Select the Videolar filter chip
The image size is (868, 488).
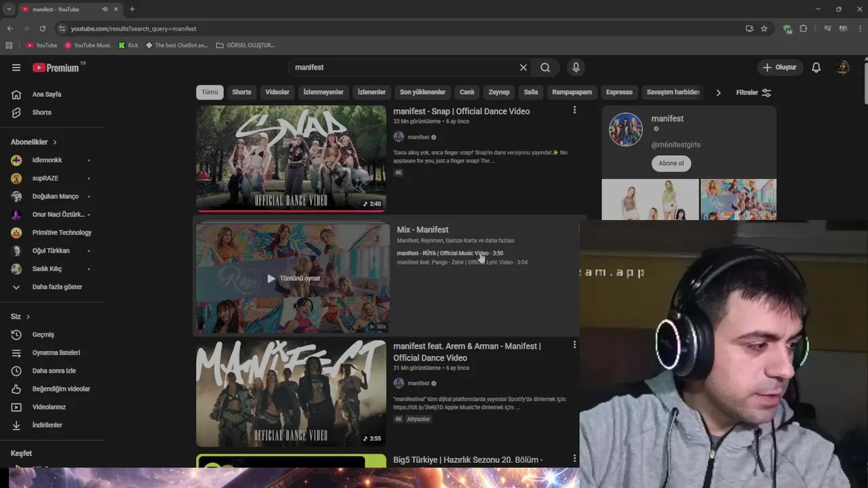point(277,92)
